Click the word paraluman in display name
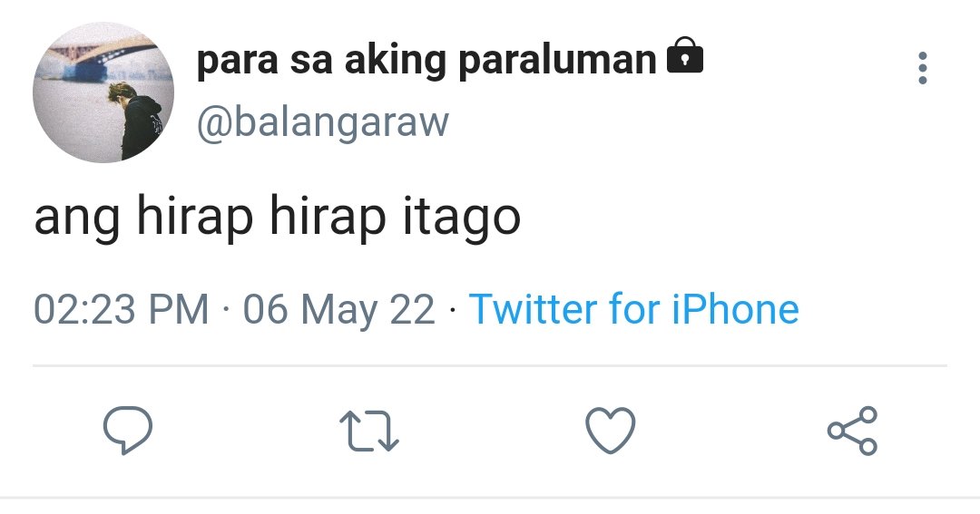Viewport: 980px width, 514px height. click(557, 62)
